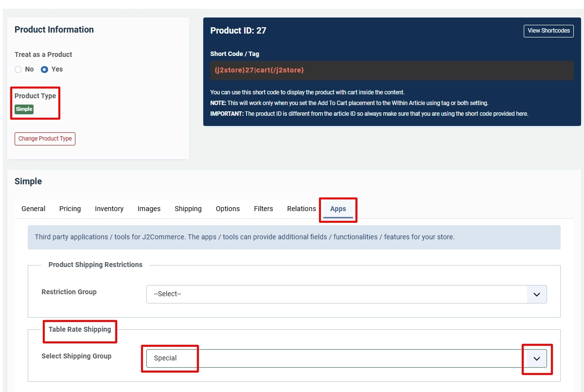Click the Product Shipping Restrictions legend
This screenshot has height=392, width=584.
95,265
